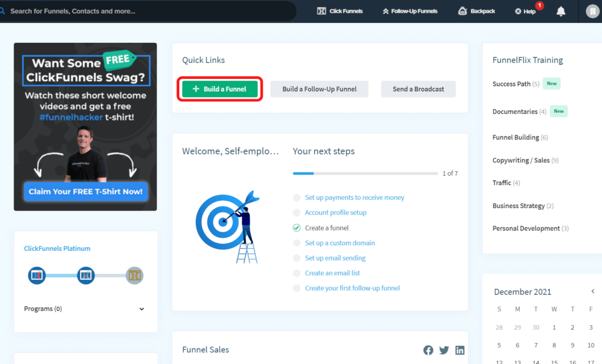Image resolution: width=602 pixels, height=364 pixels.
Task: Open the Click Funnels menu
Action: 340,11
